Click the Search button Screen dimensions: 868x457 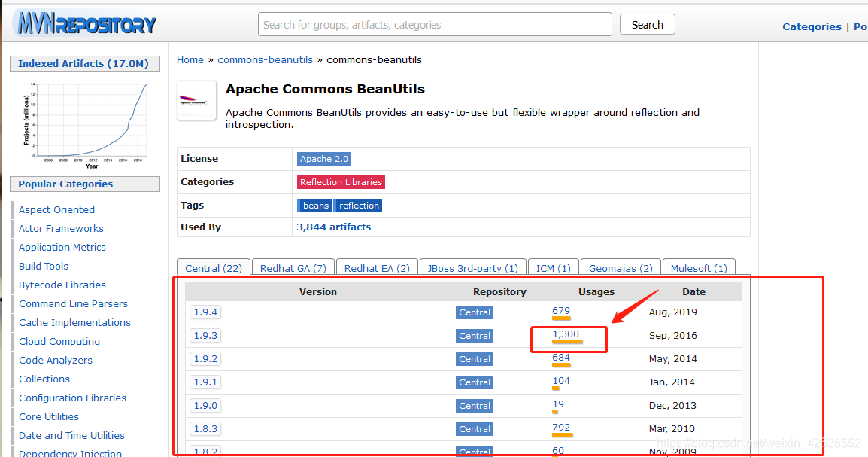(647, 24)
